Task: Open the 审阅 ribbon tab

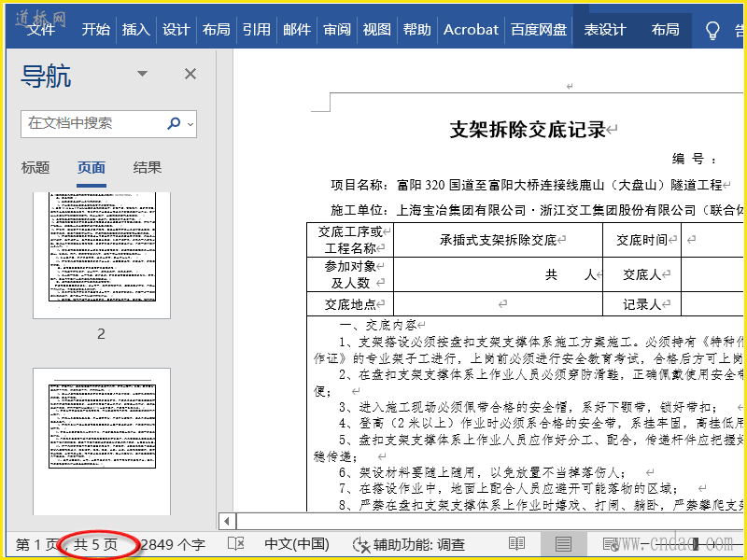Action: 337,30
